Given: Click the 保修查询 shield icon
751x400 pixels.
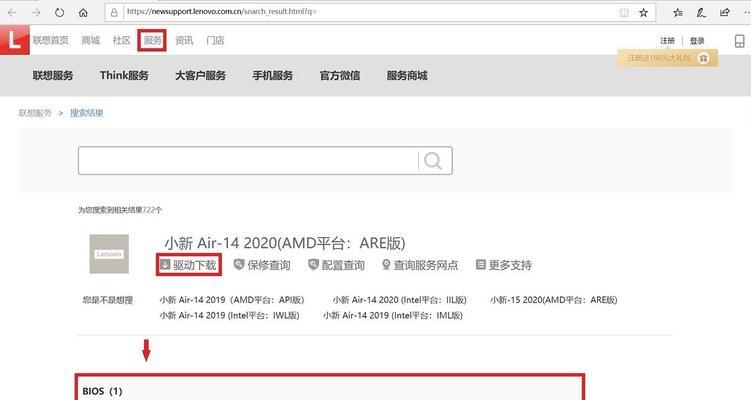Looking at the screenshot, I should coord(239,264).
